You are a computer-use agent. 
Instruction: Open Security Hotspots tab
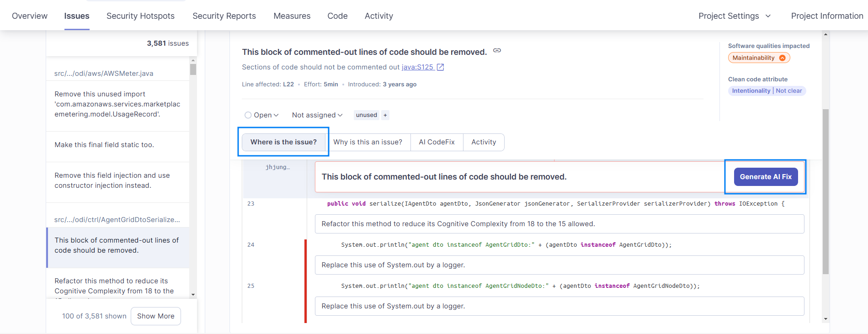pyautogui.click(x=140, y=16)
